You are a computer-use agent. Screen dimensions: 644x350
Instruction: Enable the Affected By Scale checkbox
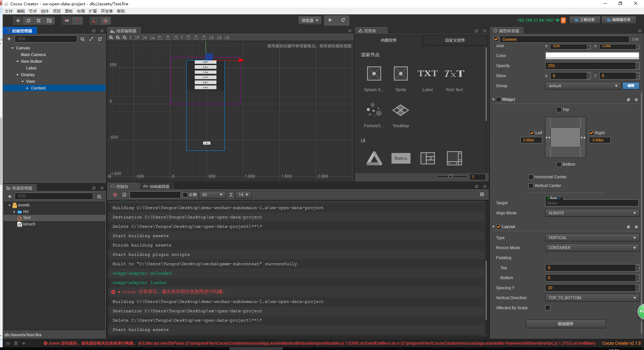pyautogui.click(x=547, y=308)
